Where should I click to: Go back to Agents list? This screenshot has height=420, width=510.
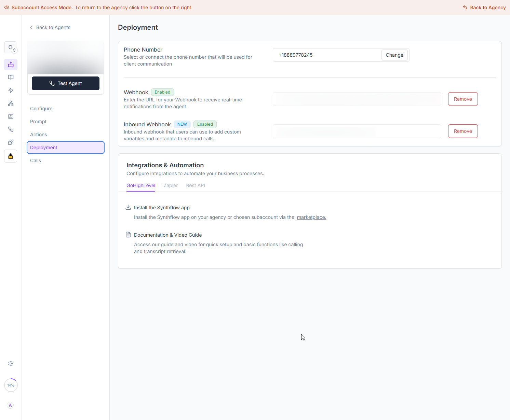coord(50,27)
